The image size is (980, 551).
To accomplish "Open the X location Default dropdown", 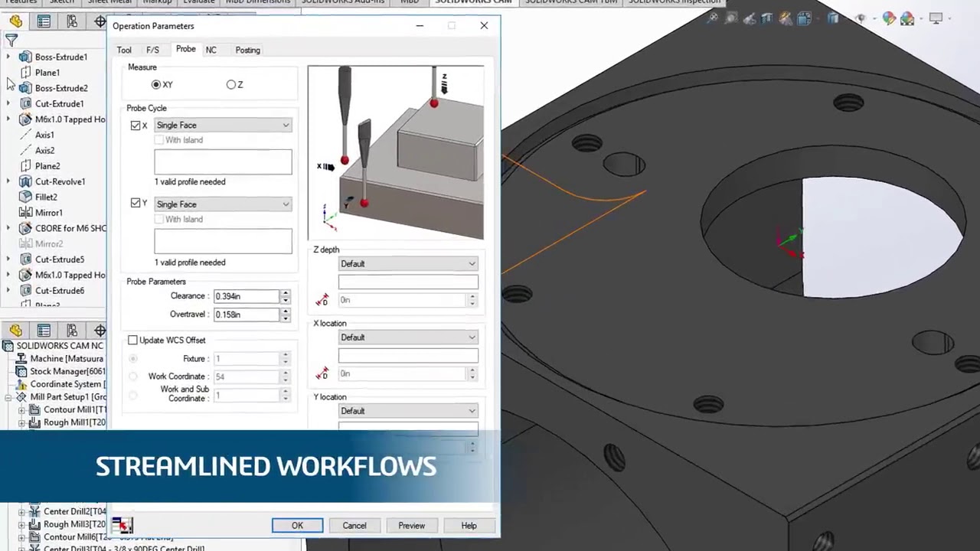I will click(408, 337).
